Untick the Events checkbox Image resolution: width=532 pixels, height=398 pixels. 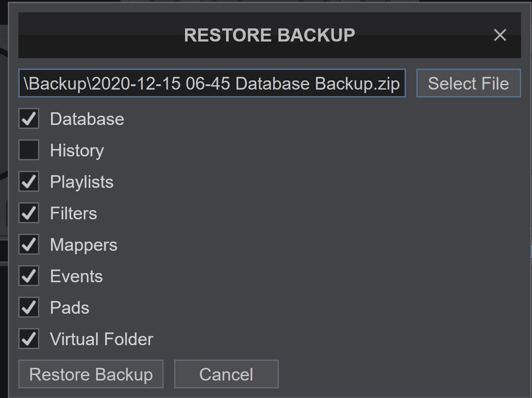29,276
